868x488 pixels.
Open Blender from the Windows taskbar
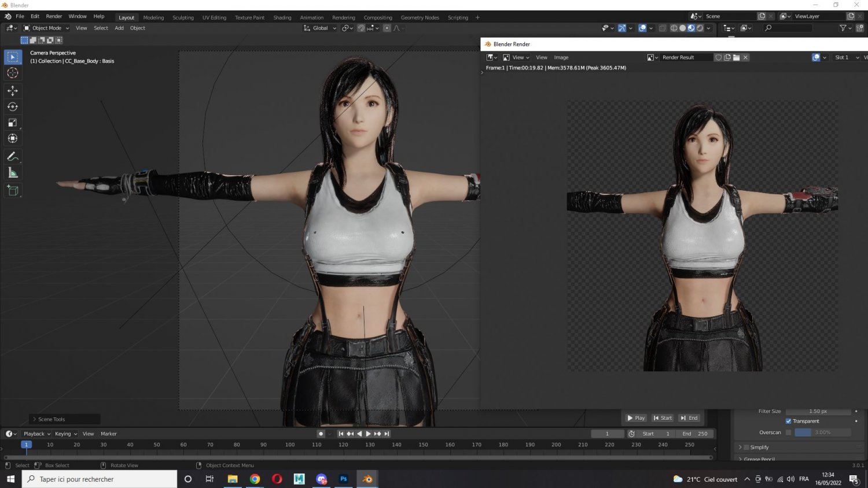367,479
